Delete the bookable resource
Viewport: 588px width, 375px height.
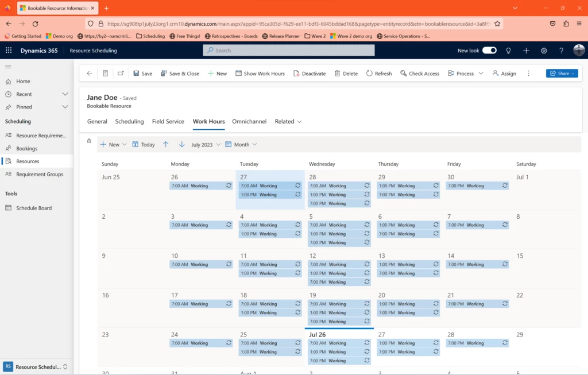pyautogui.click(x=346, y=73)
